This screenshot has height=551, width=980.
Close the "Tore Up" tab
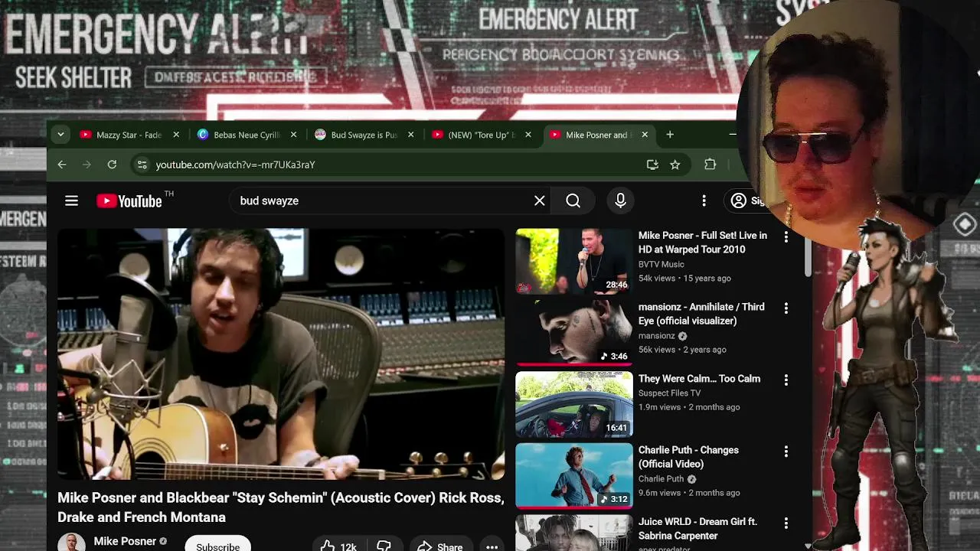tap(528, 135)
